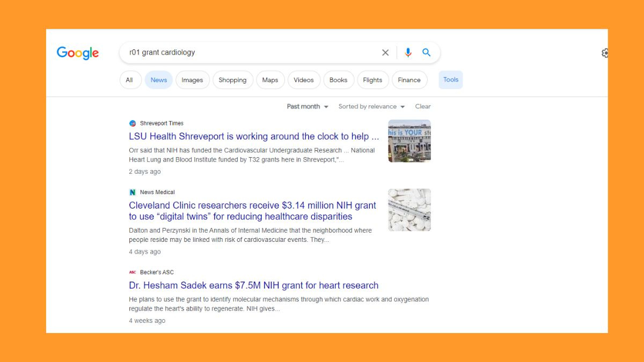Click the Shreveport Times source favicon
Screen dimensions: 644x362
pos(133,123)
